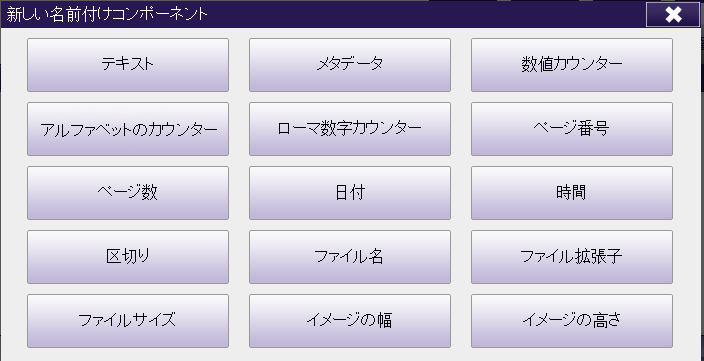Insert a date naming component
This screenshot has width=704, height=361.
pos(350,193)
